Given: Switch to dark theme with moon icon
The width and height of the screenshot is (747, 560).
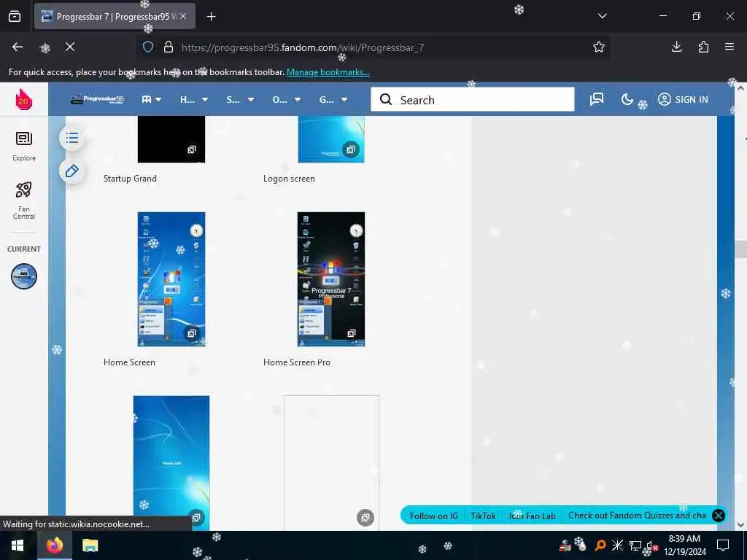Looking at the screenshot, I should [627, 99].
